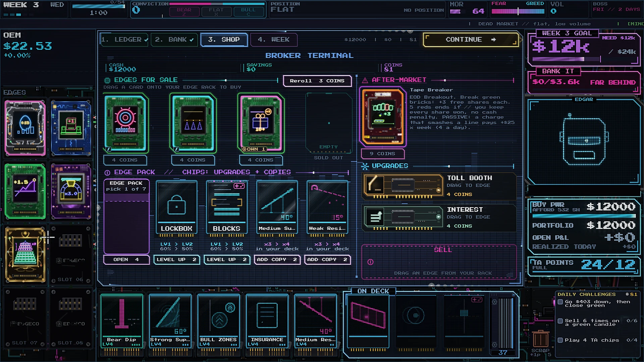Click Reroll for 3 coins
This screenshot has width=644, height=362.
coord(317,81)
